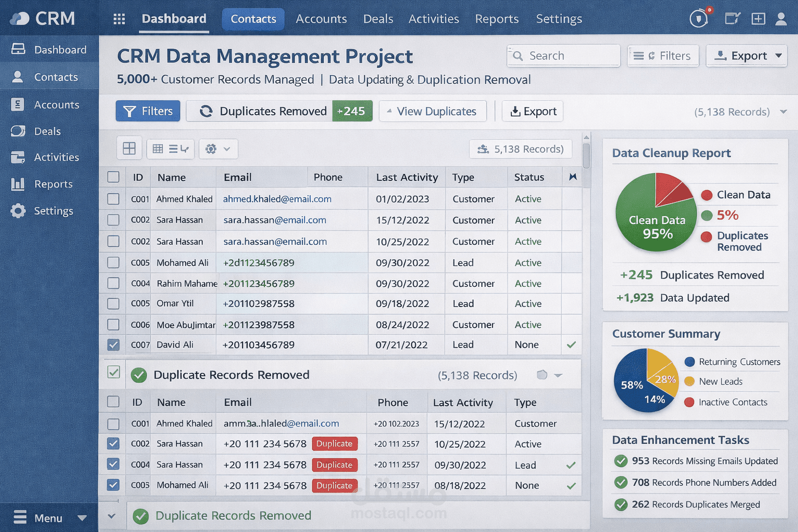798x532 pixels.
Task: Click the Dashboard sidebar icon
Action: click(18, 49)
